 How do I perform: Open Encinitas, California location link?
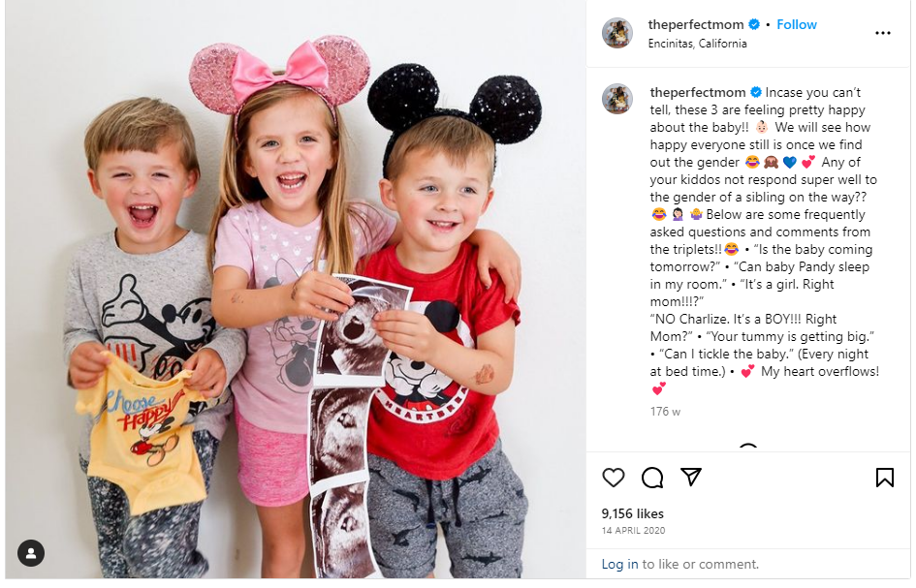[697, 44]
